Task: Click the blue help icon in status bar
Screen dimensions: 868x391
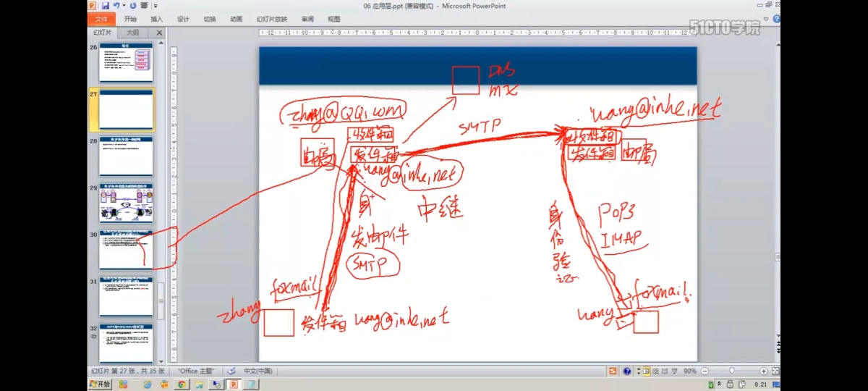Action: [x=627, y=371]
